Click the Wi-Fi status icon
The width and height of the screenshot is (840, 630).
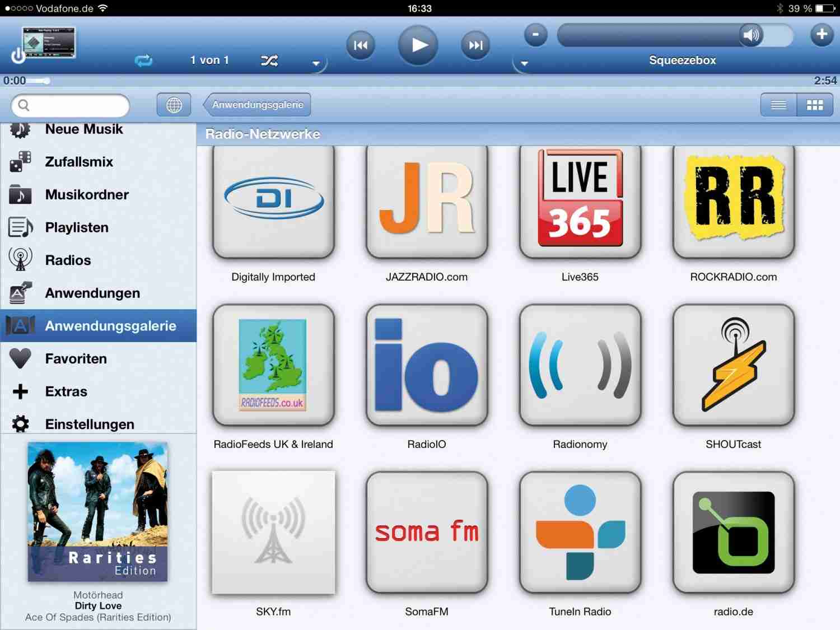click(102, 8)
